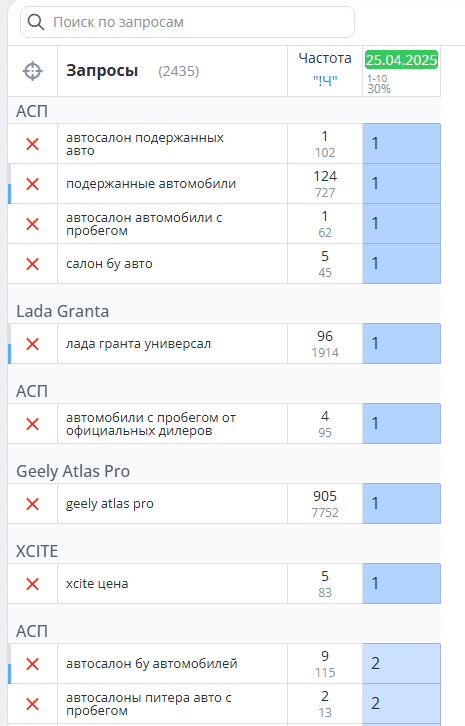Click the 'Частота' column header
This screenshot has height=726, width=465.
coord(325,58)
